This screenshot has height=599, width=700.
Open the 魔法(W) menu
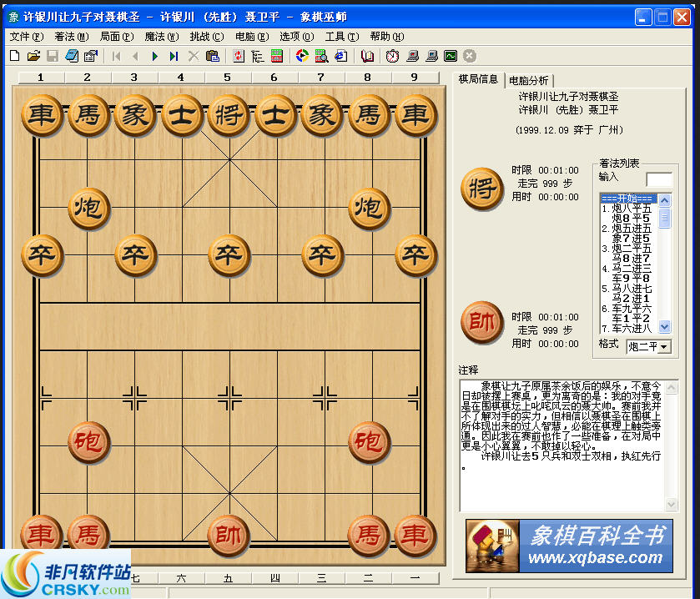click(162, 37)
